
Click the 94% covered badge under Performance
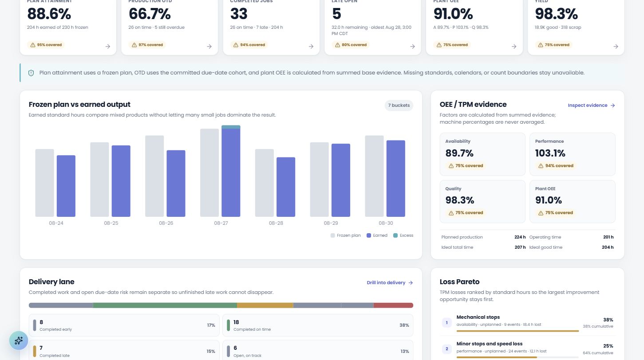tap(556, 166)
